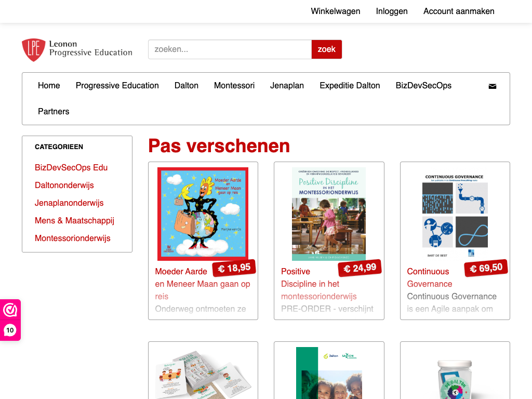532x399 pixels.
Task: Select Progressive Education menu item
Action: tap(117, 86)
